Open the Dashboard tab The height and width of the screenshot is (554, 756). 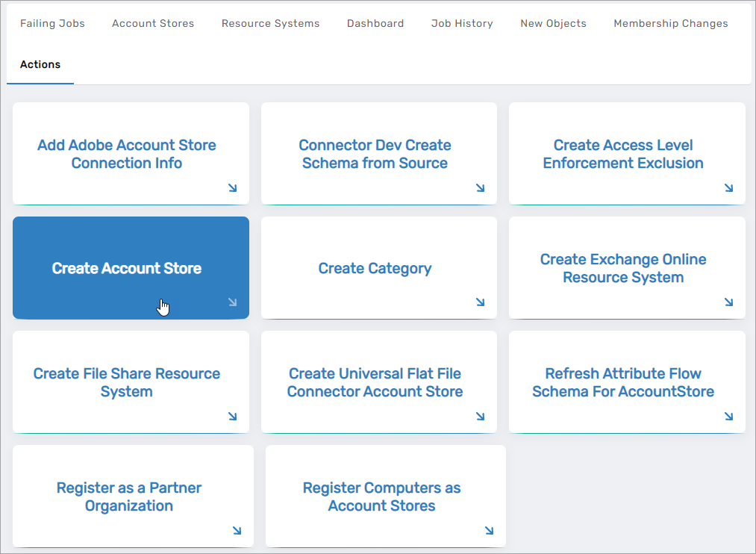(375, 23)
